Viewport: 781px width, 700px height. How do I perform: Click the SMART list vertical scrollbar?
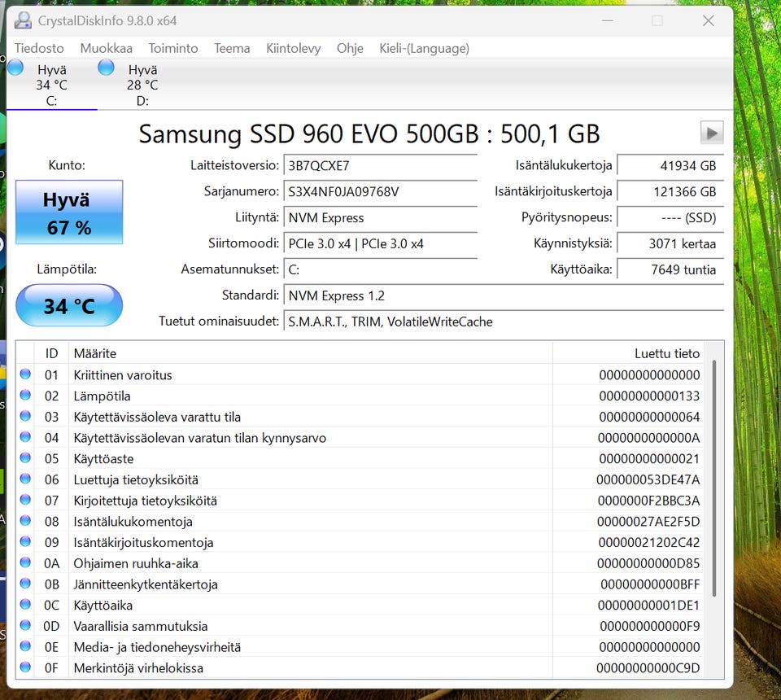coord(714,479)
